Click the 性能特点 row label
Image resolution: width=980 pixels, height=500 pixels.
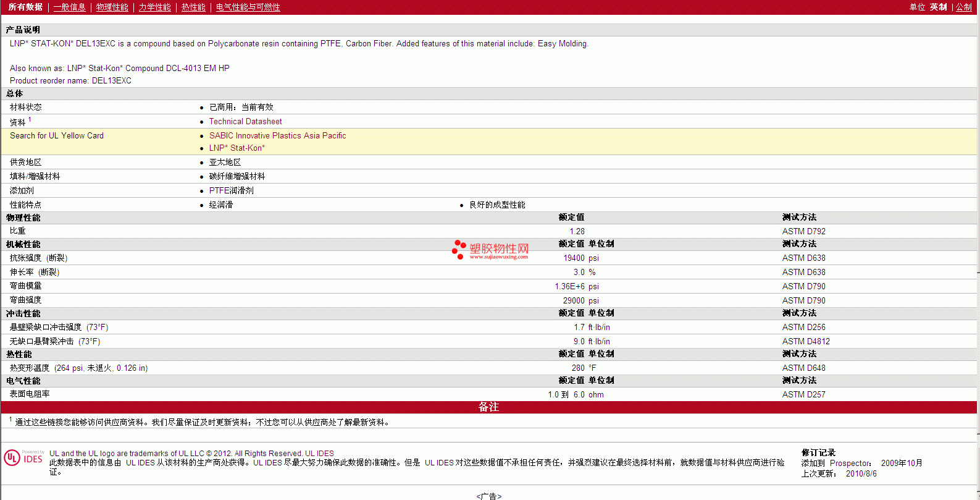(26, 205)
